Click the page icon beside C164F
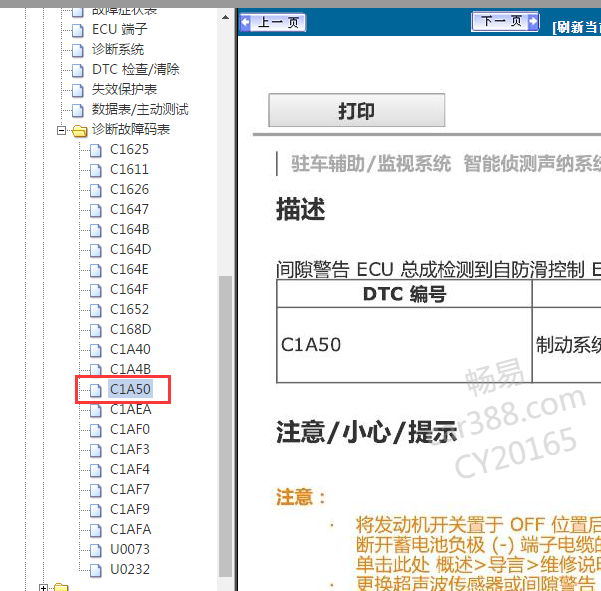601x591 pixels. [x=96, y=290]
